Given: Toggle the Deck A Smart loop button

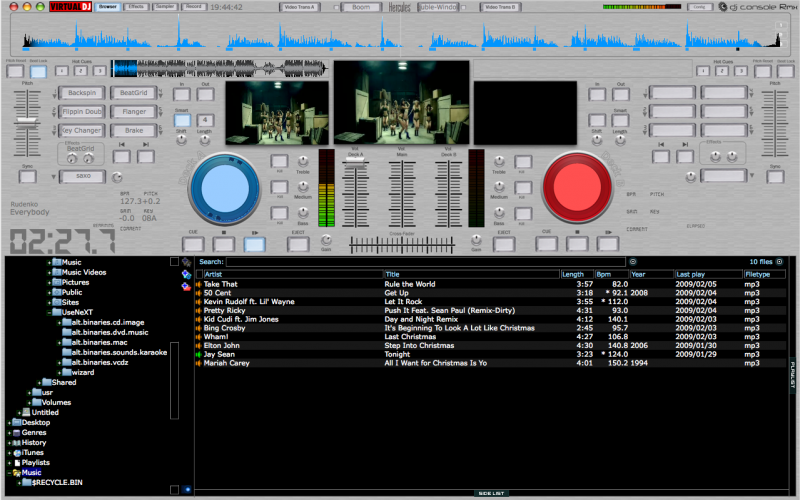Looking at the screenshot, I should pos(182,122).
